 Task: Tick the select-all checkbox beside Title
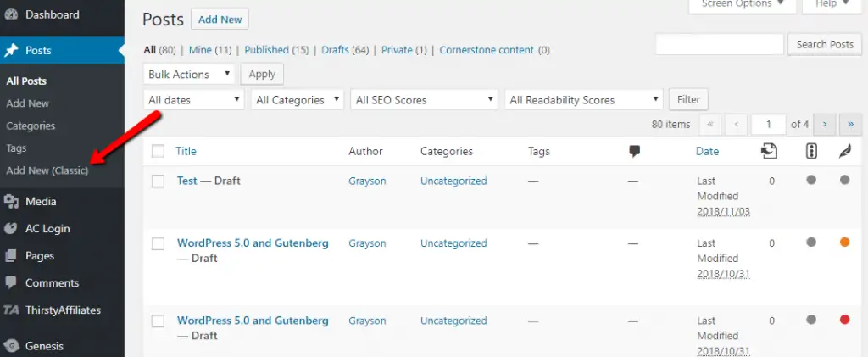click(158, 151)
